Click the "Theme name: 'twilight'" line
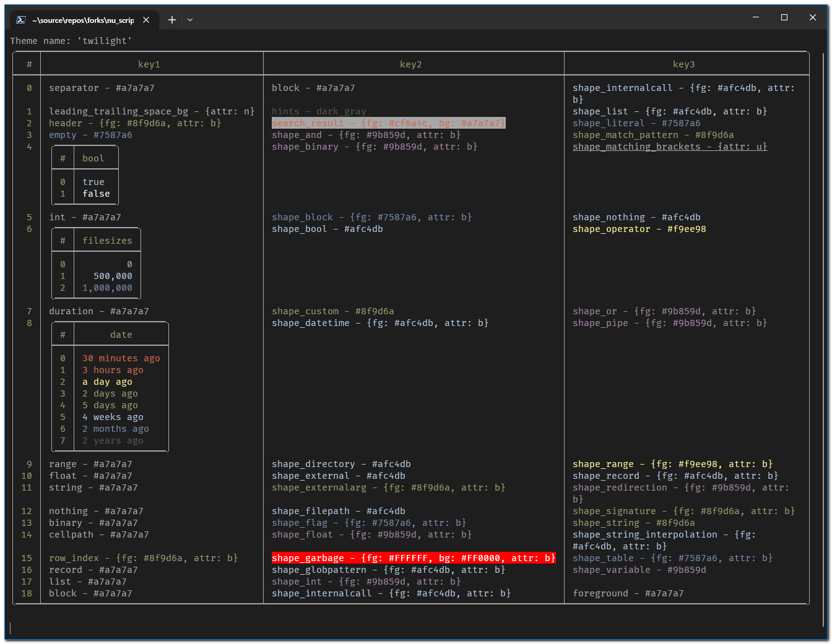832x644 pixels. point(71,41)
